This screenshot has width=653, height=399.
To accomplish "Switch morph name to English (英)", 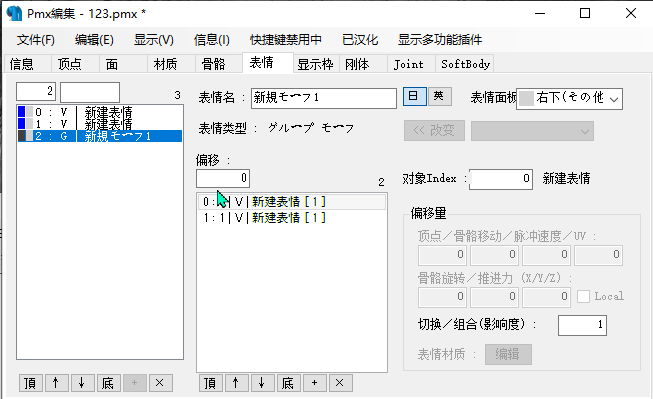I will tap(439, 96).
